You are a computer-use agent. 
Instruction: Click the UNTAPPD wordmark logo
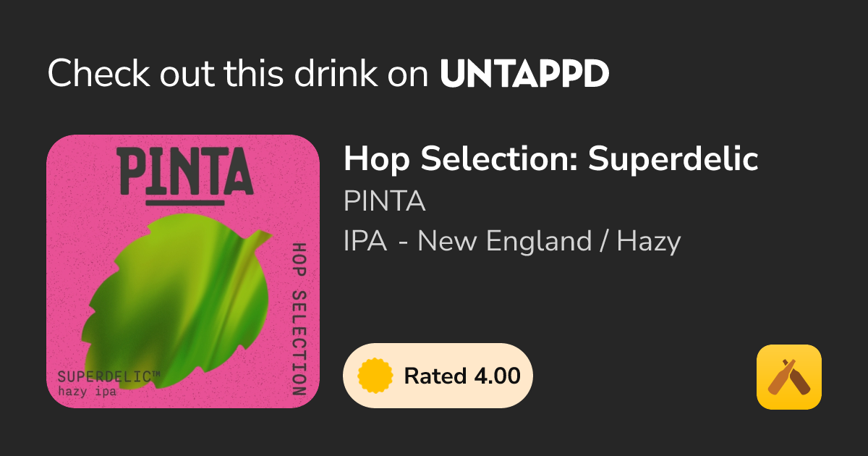(x=524, y=74)
